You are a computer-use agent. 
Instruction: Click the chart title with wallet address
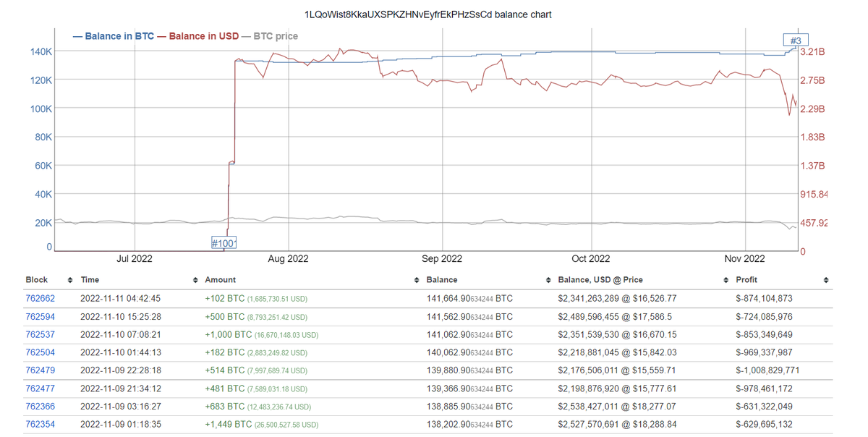click(x=428, y=14)
